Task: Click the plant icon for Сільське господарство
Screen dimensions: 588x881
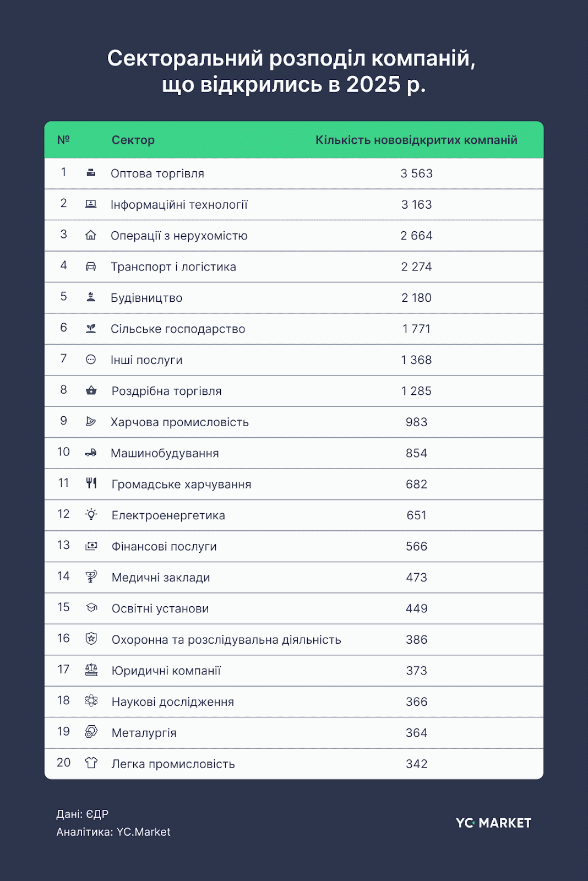Action: [91, 329]
